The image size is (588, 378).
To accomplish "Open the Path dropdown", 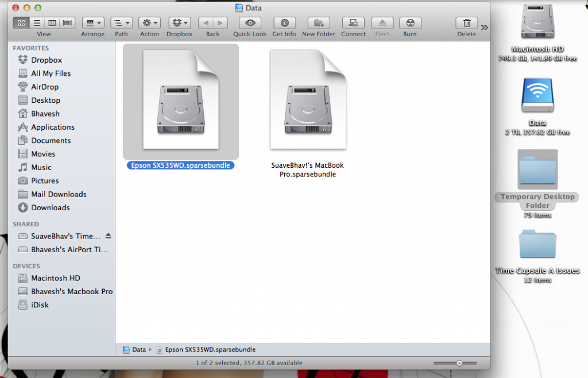I will tap(122, 23).
